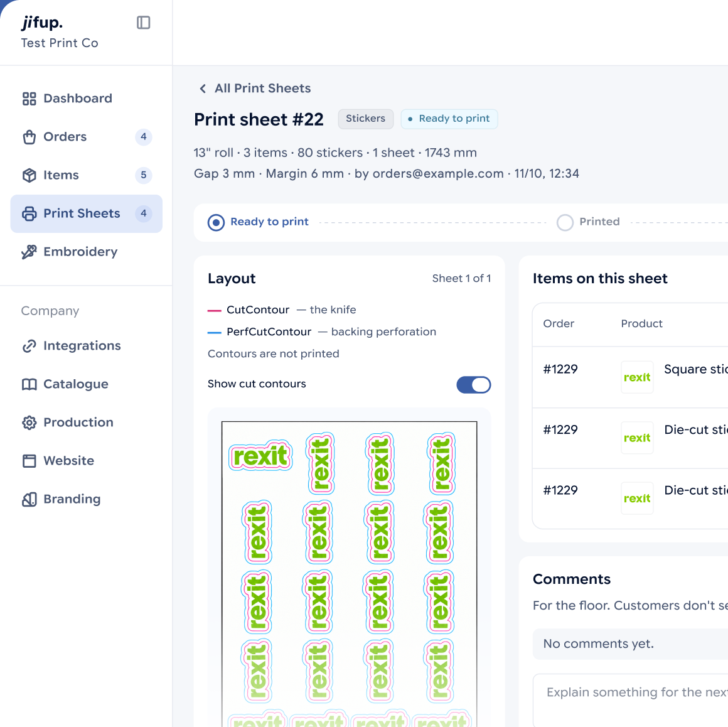Click the back chevron beside All Print Sheets
This screenshot has height=727, width=728.
(203, 89)
